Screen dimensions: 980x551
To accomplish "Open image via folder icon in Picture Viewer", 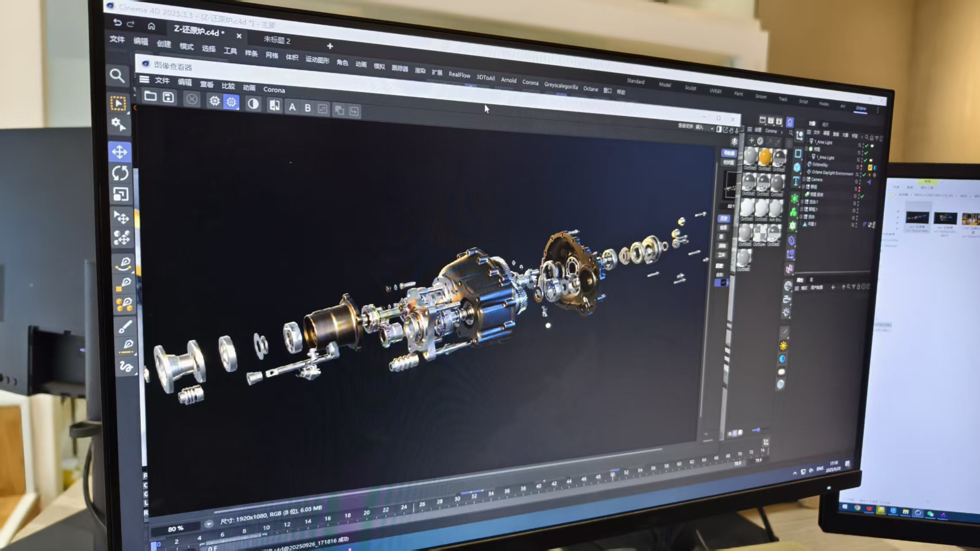I will click(x=150, y=96).
